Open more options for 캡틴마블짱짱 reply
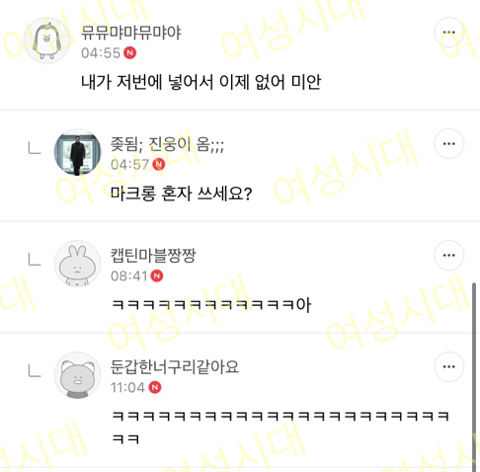The width and height of the screenshot is (480, 472). click(449, 255)
